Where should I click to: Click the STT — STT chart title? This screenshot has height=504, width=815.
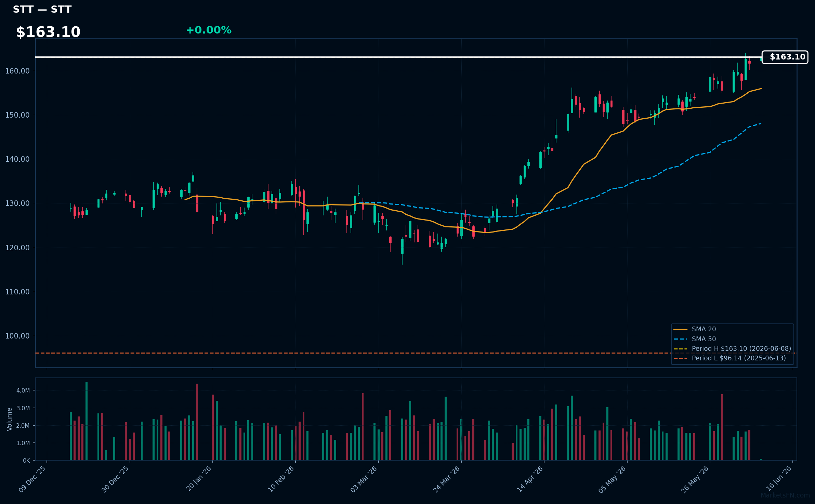click(x=42, y=9)
